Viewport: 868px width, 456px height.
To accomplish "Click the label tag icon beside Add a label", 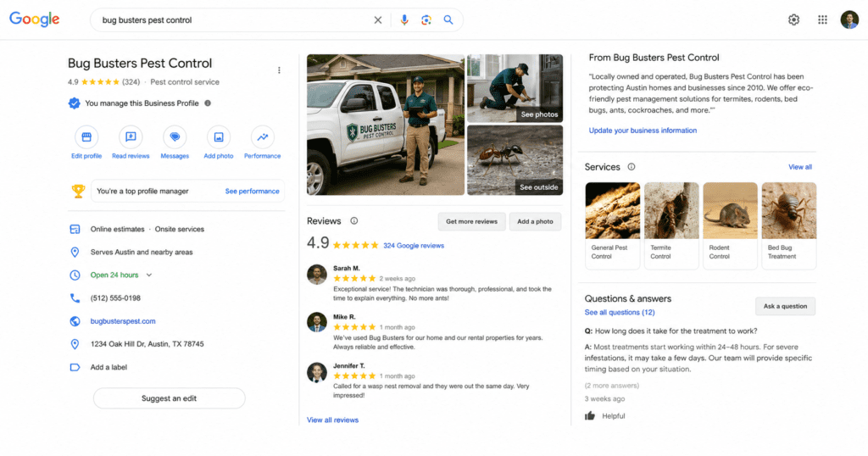I will pyautogui.click(x=75, y=367).
